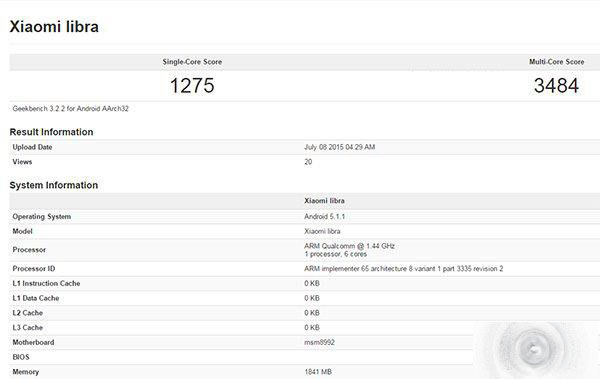Click the 'Upload Date' row label
The height and width of the screenshot is (379, 600).
pyautogui.click(x=32, y=147)
